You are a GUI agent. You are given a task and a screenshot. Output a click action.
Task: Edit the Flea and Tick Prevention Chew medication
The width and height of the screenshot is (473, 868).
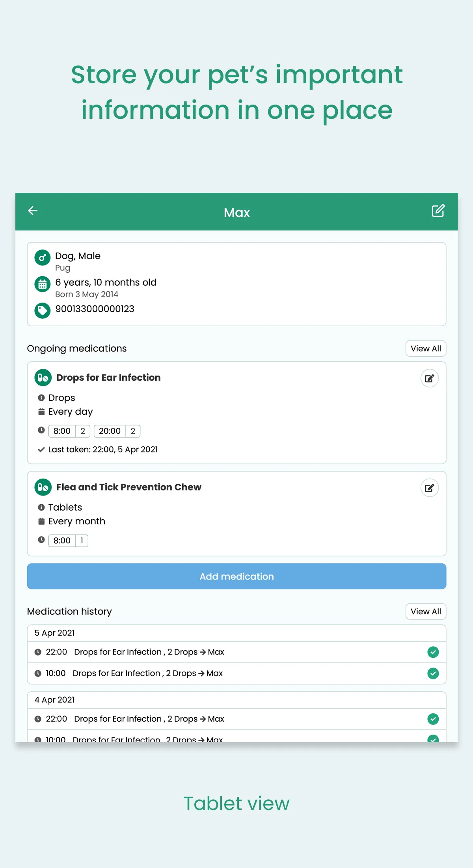(430, 488)
